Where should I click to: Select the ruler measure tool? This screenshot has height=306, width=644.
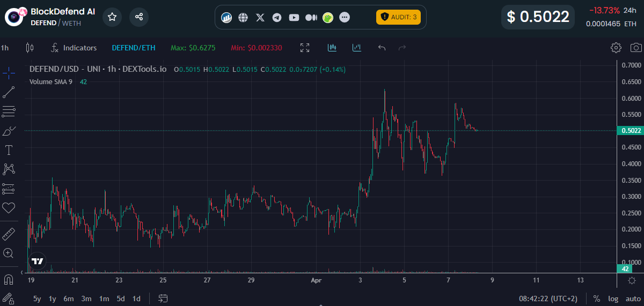pyautogui.click(x=9, y=234)
